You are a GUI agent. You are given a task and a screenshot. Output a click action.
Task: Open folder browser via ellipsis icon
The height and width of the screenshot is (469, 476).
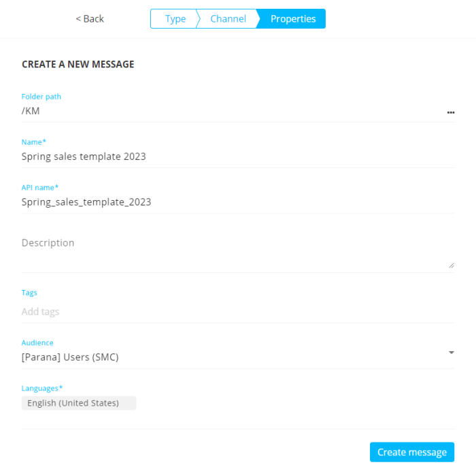[x=450, y=112]
